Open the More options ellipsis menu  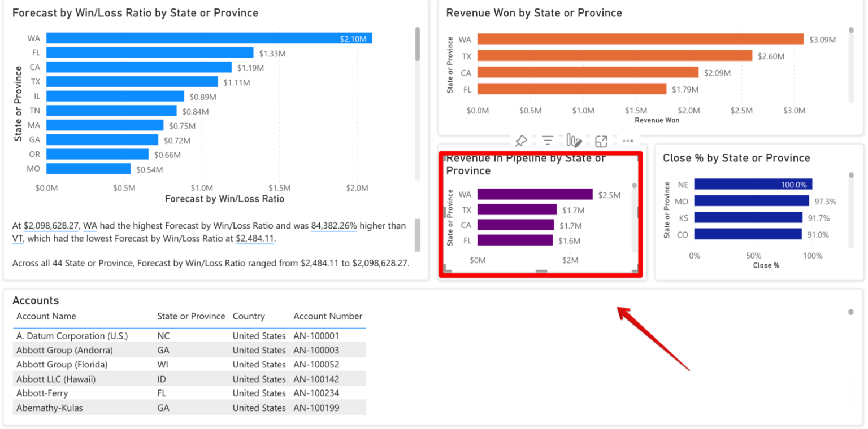[x=628, y=141]
